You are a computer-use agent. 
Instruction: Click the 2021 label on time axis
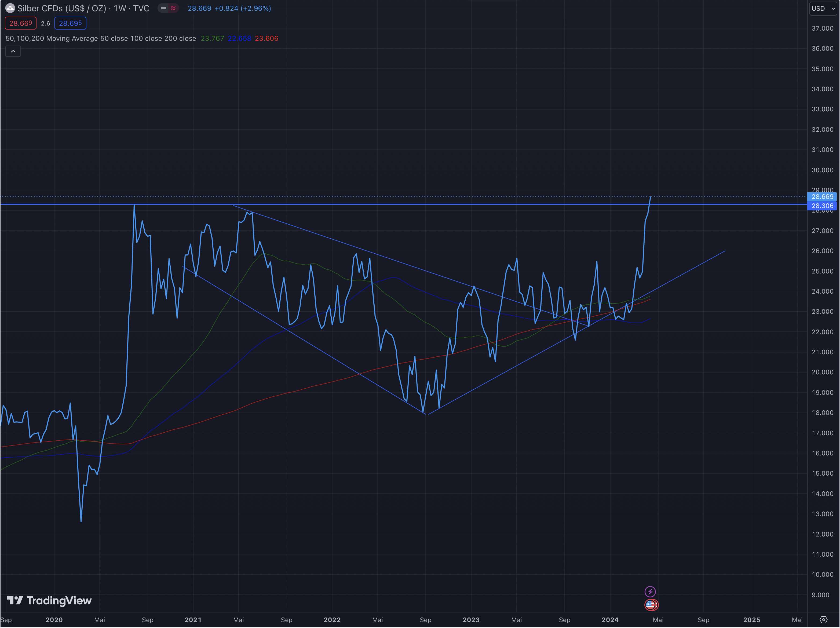[193, 620]
